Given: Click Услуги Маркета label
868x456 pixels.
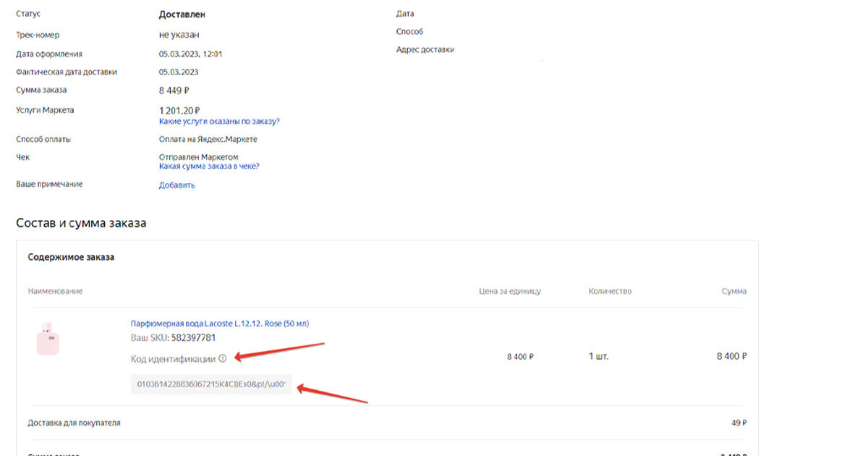Looking at the screenshot, I should click(45, 111).
